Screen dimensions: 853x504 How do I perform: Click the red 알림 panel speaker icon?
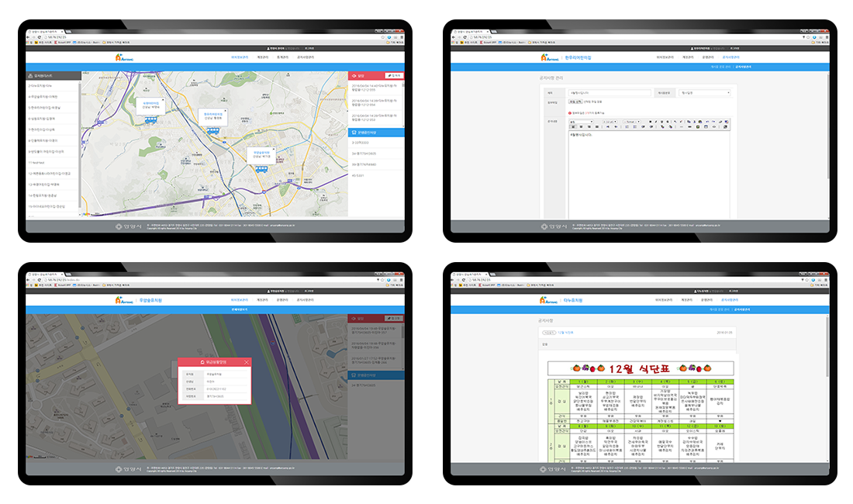tap(354, 76)
